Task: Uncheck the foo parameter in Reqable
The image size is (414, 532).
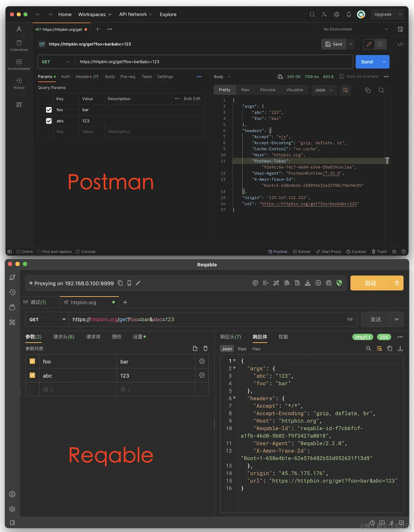Action: click(32, 361)
